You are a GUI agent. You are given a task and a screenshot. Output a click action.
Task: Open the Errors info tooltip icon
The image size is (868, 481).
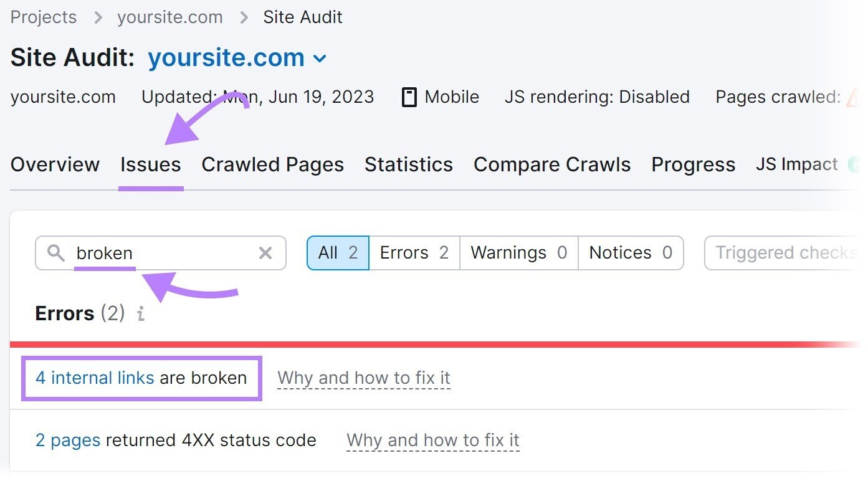click(140, 314)
